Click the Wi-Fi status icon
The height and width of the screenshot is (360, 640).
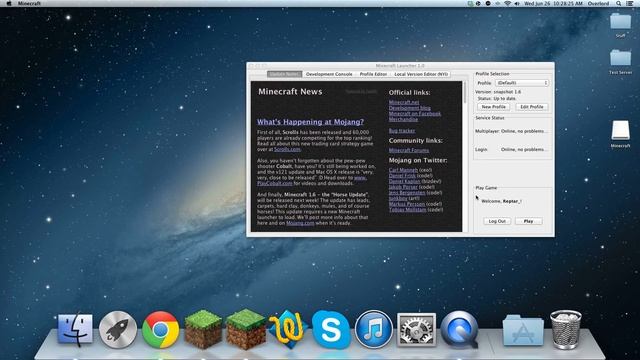507,3
